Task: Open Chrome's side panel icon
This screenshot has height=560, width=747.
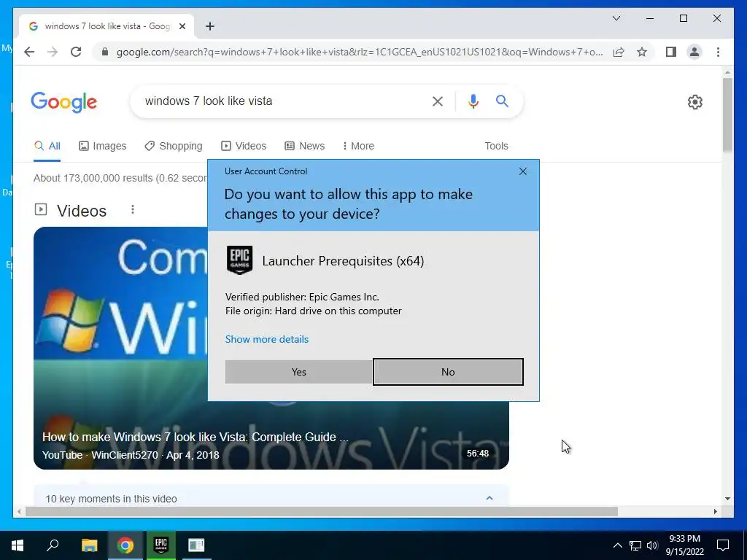Action: point(671,52)
